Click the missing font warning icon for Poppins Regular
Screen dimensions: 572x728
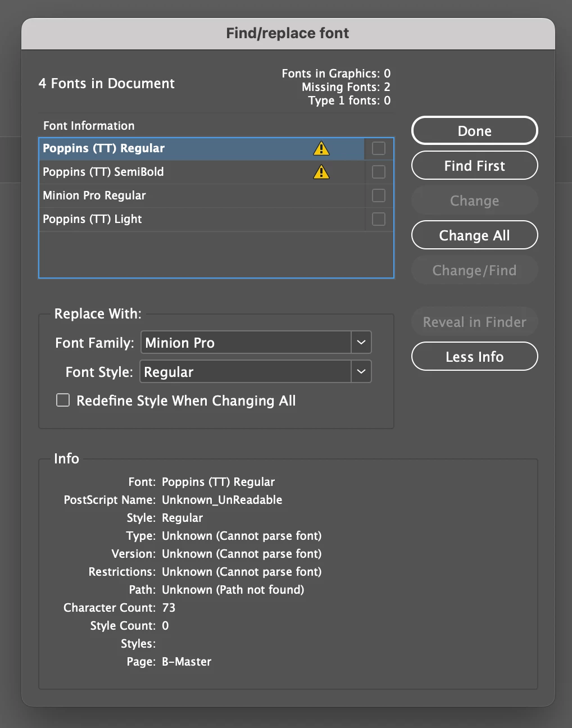pyautogui.click(x=321, y=148)
